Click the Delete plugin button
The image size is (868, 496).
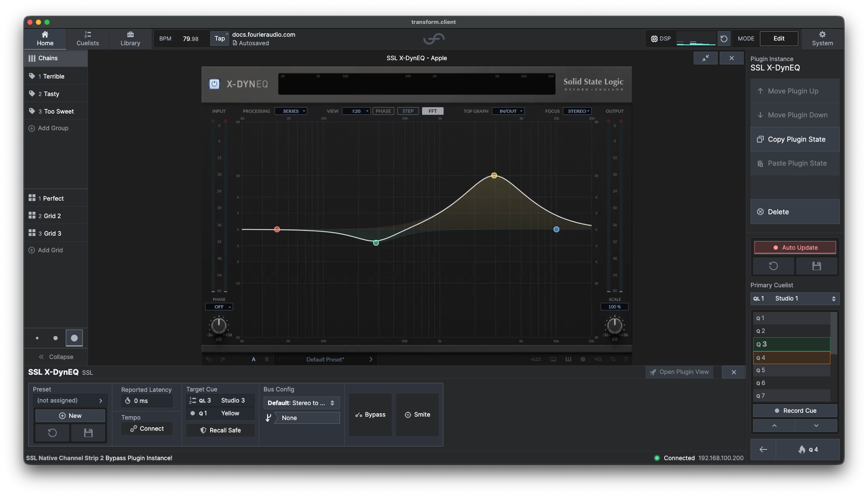coord(795,212)
